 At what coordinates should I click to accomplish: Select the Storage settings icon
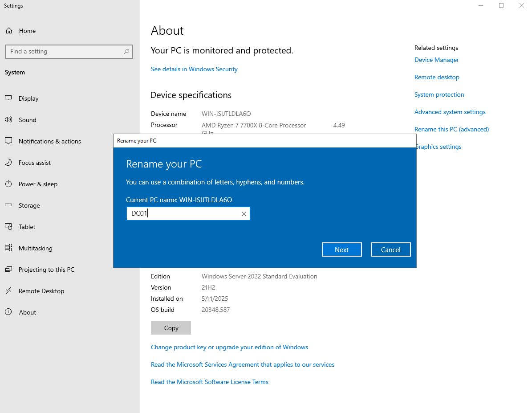[x=9, y=205]
